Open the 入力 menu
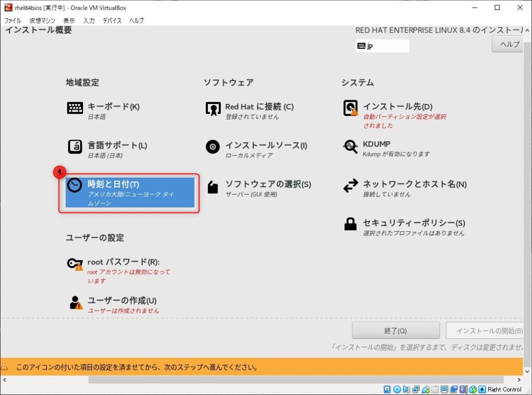This screenshot has width=532, height=395. tap(89, 21)
